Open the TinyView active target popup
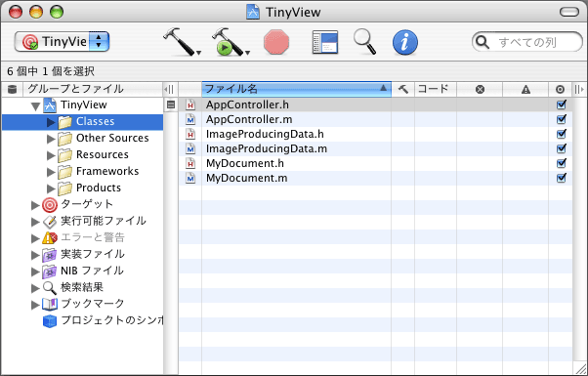This screenshot has height=376, width=588. (62, 41)
